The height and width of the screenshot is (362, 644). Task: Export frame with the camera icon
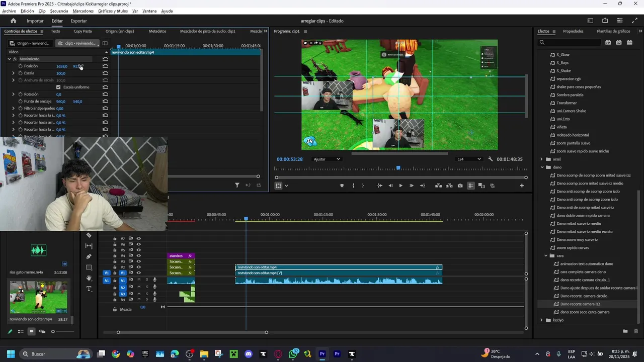click(x=460, y=186)
